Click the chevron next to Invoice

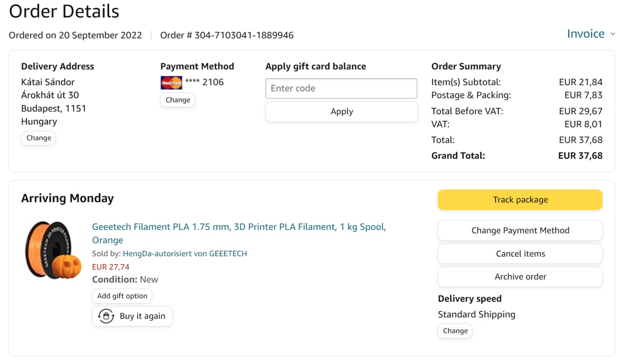click(x=613, y=34)
